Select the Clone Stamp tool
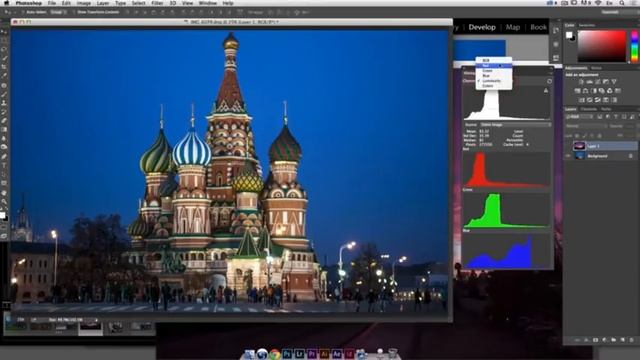This screenshot has height=360, width=640. [x=4, y=103]
